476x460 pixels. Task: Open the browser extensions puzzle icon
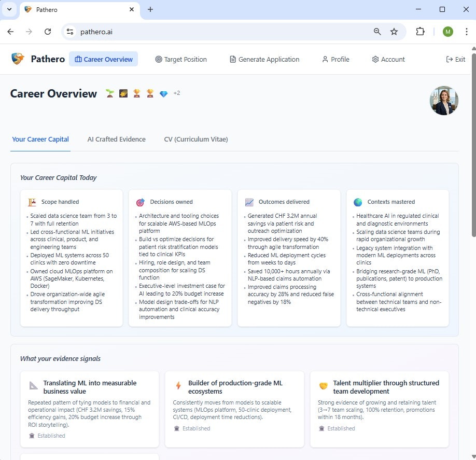(420, 32)
